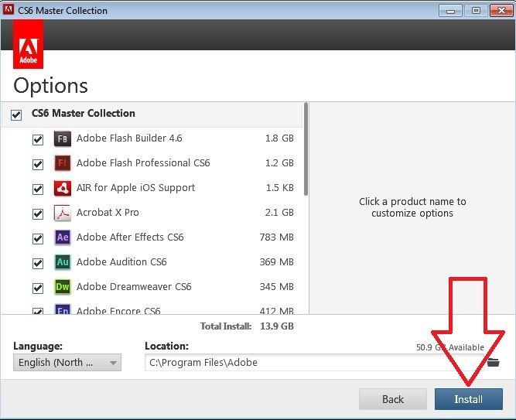Click the Install button
The height and width of the screenshot is (420, 516).
point(469,399)
